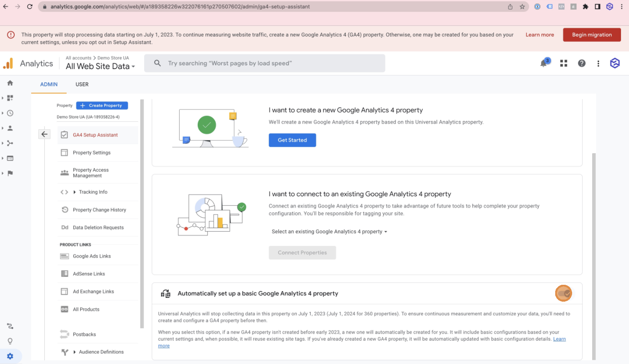Click the back arrow beside property column

44,134
